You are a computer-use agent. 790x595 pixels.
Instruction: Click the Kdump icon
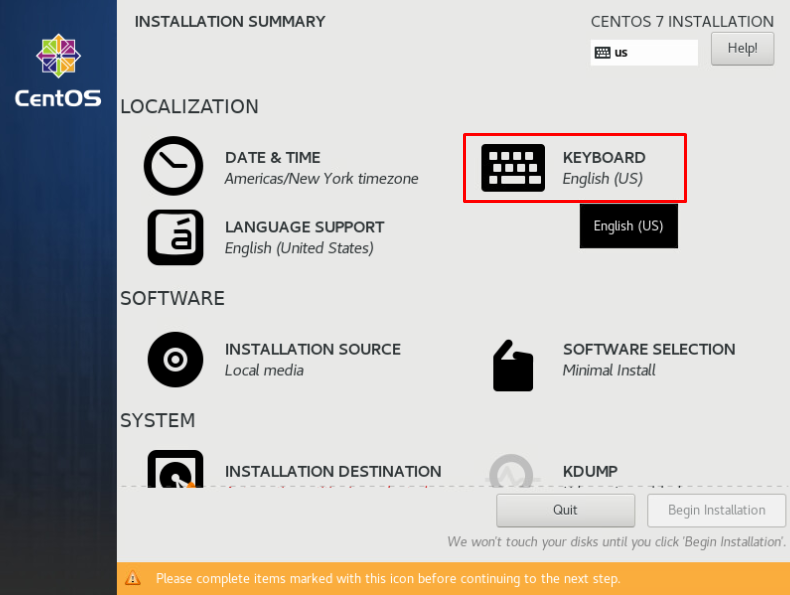(x=513, y=471)
